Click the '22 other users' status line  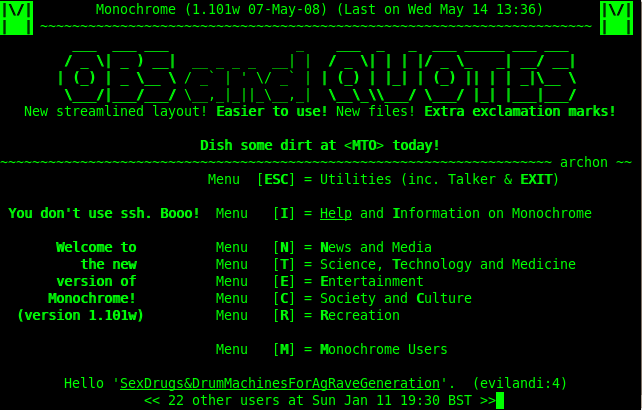tap(319, 401)
